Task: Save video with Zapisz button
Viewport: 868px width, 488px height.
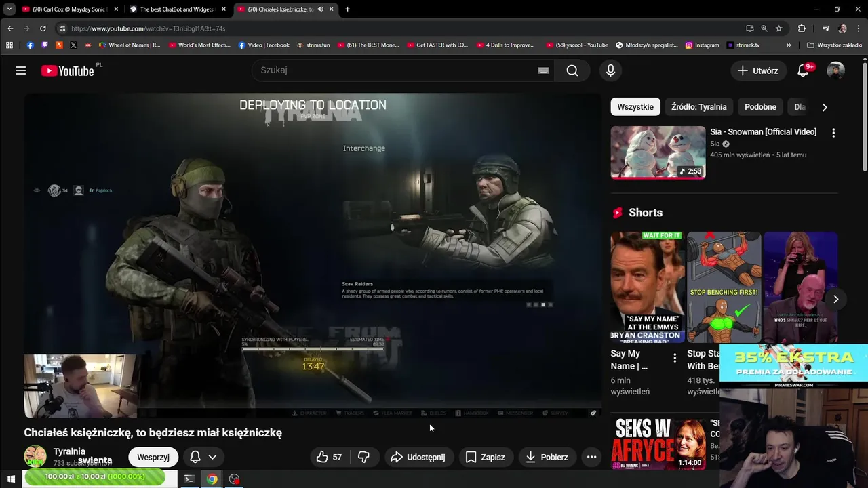Action: click(x=485, y=457)
